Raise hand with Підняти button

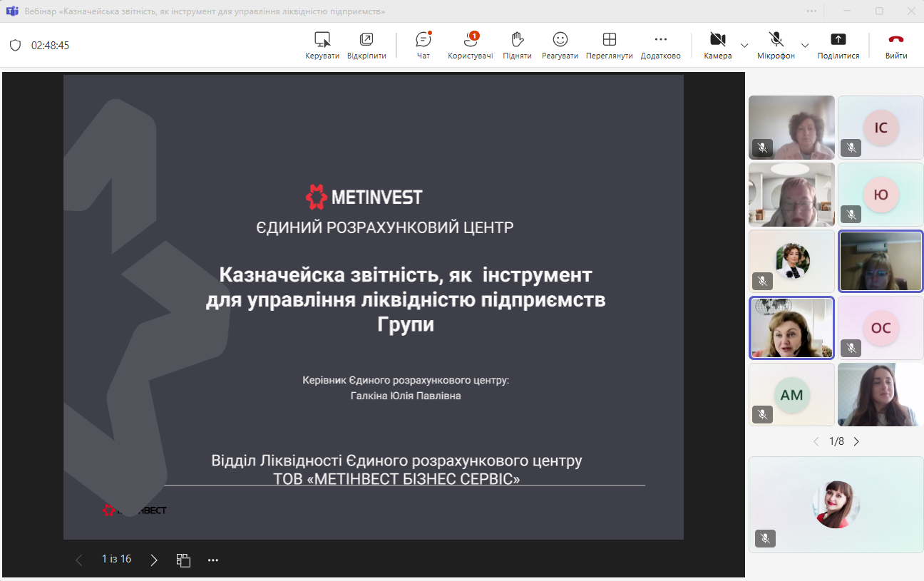pos(517,45)
